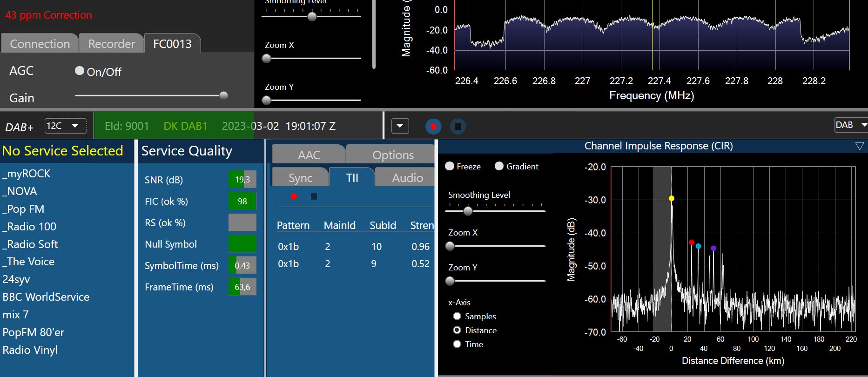The width and height of the screenshot is (868, 377).
Task: Click the red dot in TII tab
Action: 294,196
